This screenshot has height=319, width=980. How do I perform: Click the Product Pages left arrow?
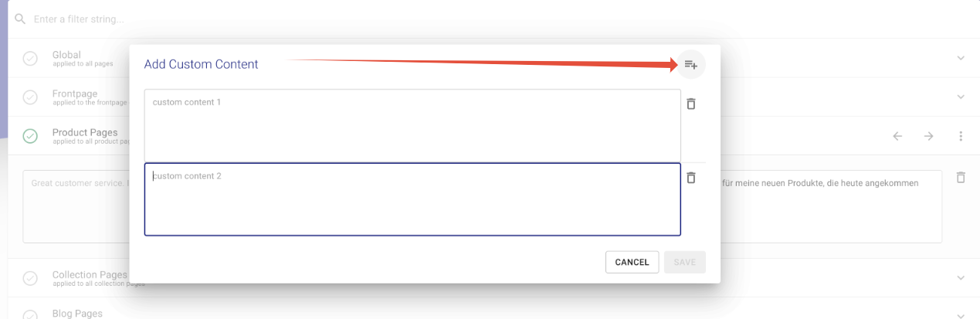pyautogui.click(x=897, y=136)
